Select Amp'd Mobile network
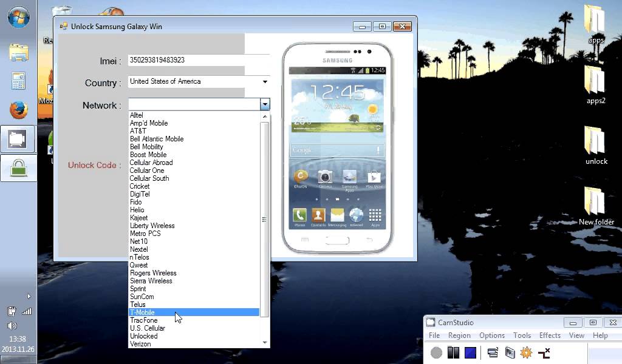The height and width of the screenshot is (364, 622). click(194, 123)
